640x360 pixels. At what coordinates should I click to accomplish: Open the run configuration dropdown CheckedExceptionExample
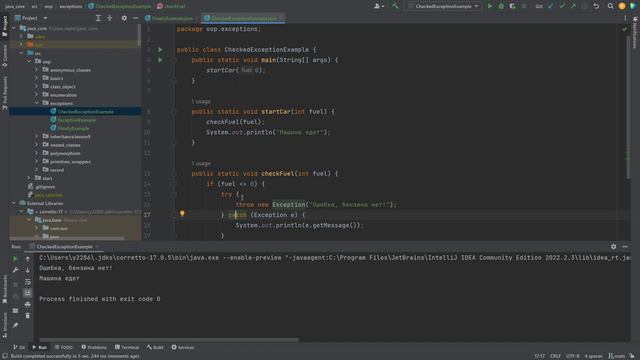(x=444, y=6)
